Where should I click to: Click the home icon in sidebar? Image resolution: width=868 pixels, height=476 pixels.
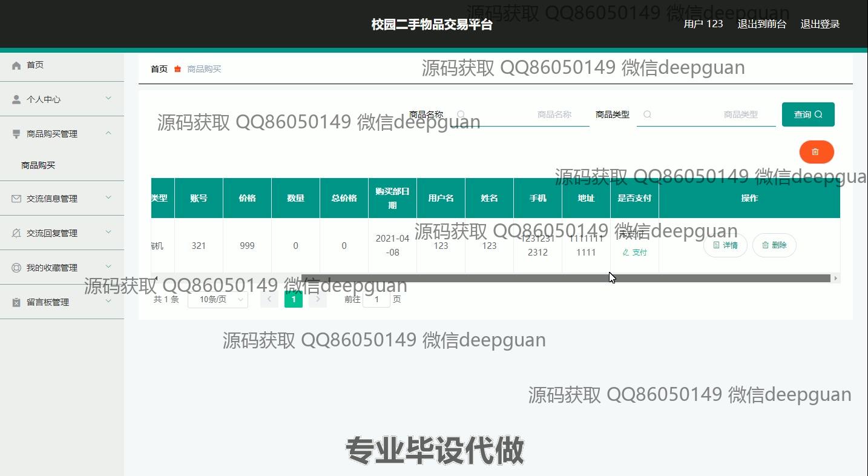(16, 65)
